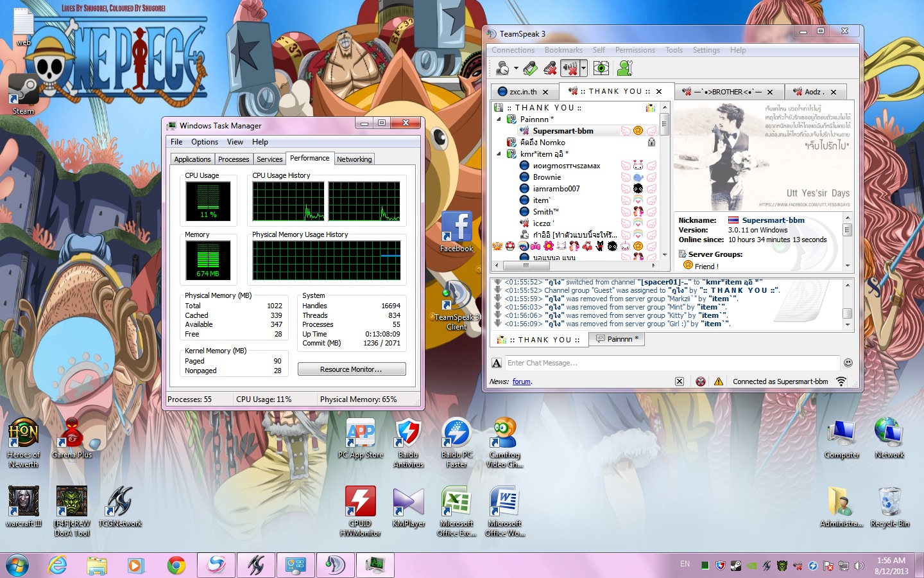Dismiss the news ticker with the X box
The width and height of the screenshot is (924, 578).
tap(679, 381)
